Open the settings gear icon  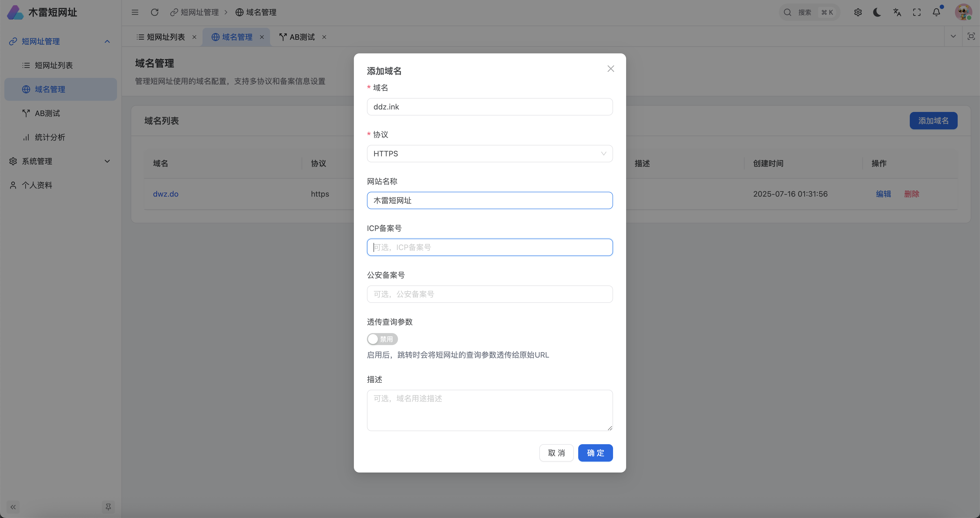point(858,12)
